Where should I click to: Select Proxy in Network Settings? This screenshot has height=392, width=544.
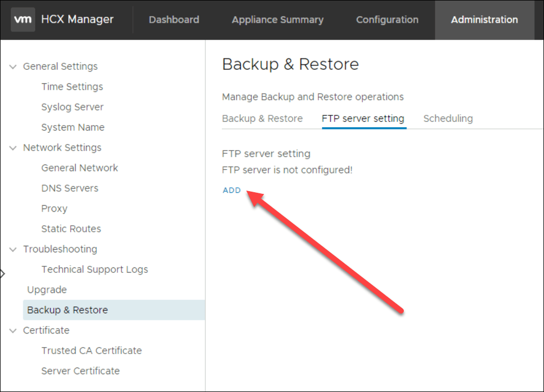pos(54,209)
